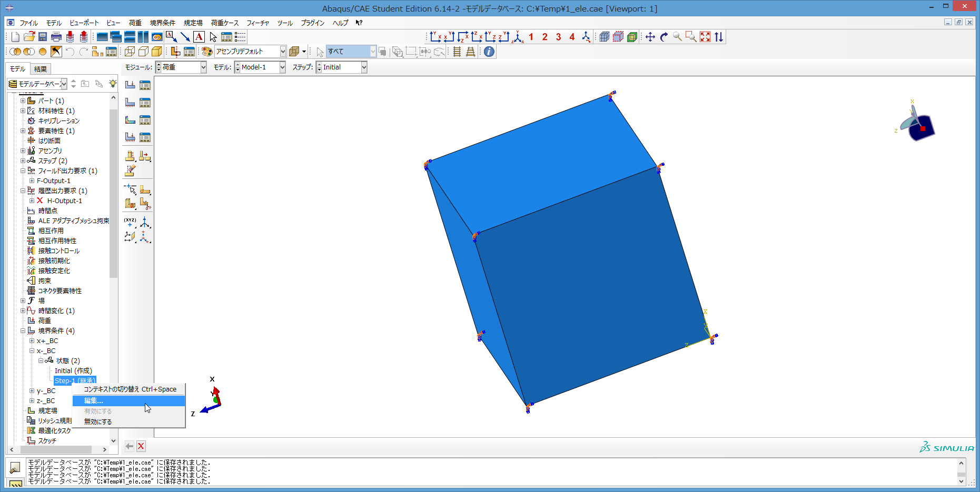Click the message area icon
This screenshot has width=980, height=492.
tap(15, 467)
